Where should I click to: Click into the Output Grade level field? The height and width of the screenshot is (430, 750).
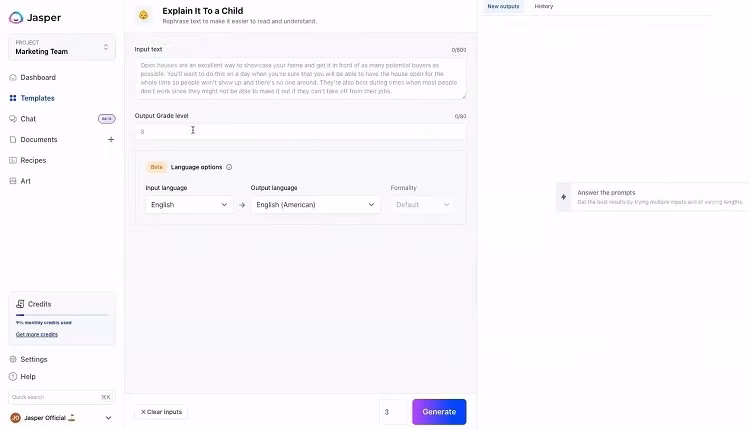[300, 131]
